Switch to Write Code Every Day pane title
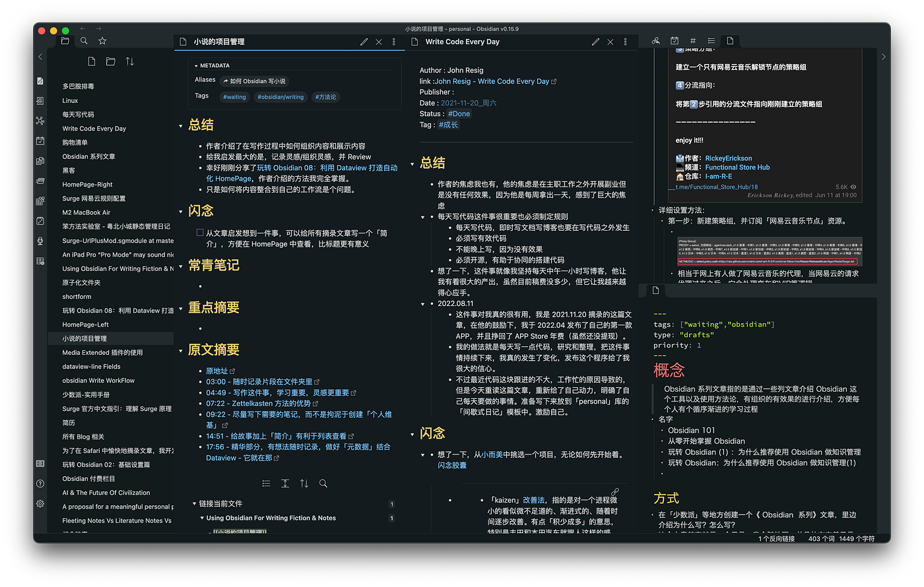 coord(462,42)
